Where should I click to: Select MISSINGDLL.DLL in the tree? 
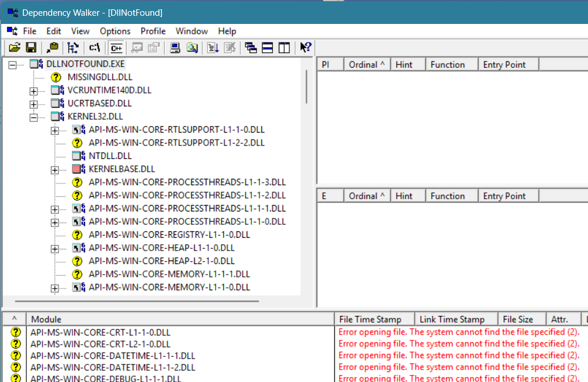click(100, 77)
